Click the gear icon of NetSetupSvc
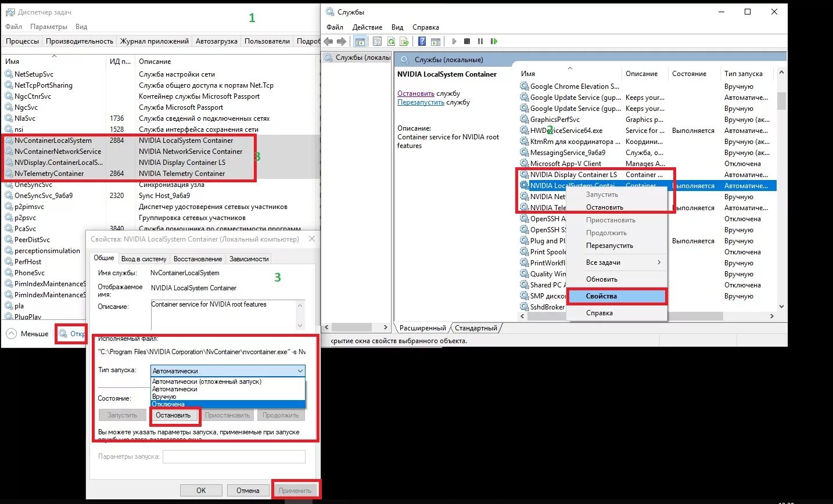833x504 pixels. (x=9, y=74)
